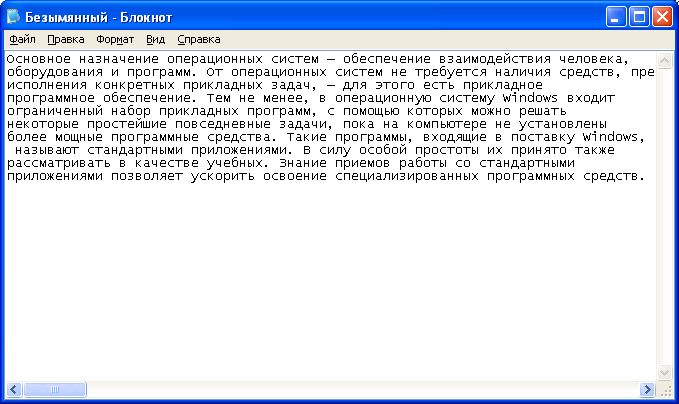The height and width of the screenshot is (404, 679).
Task: Click the word "специализированных" in last line
Action: (x=407, y=176)
